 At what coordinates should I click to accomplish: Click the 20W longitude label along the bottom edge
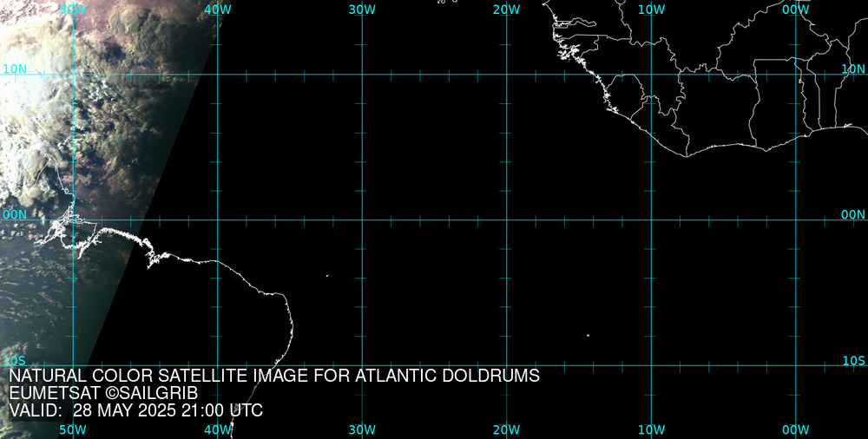coord(507,430)
